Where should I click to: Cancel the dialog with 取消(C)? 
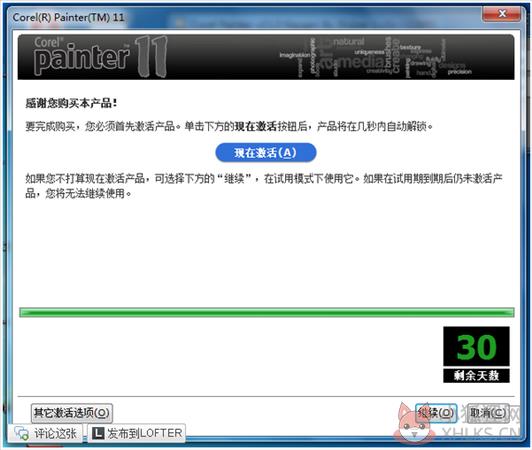pos(488,413)
